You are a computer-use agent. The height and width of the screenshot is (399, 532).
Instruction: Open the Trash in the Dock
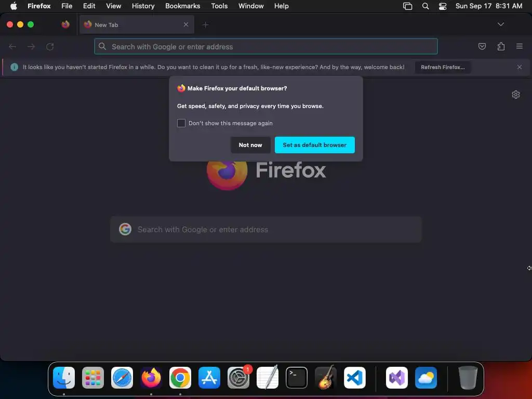(x=468, y=378)
